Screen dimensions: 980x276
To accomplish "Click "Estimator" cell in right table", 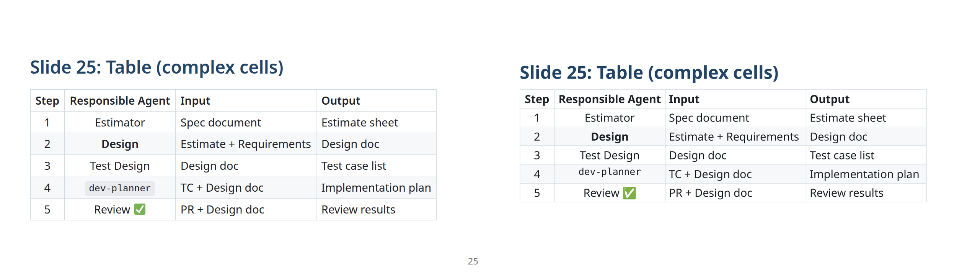I will tap(610, 118).
